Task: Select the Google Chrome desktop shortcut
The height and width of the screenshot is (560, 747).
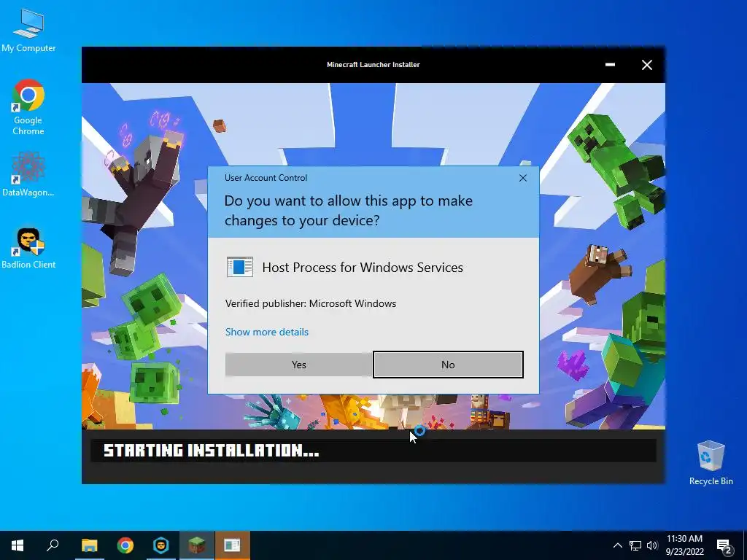Action: 28,107
